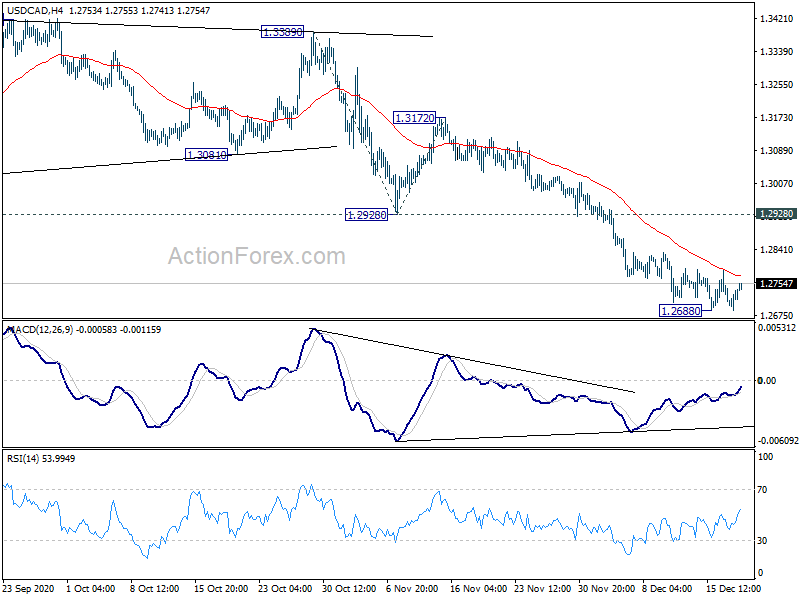Viewport: 800px width, 600px height.
Task: Click the MACD 0.005312 scale value
Action: [777, 328]
